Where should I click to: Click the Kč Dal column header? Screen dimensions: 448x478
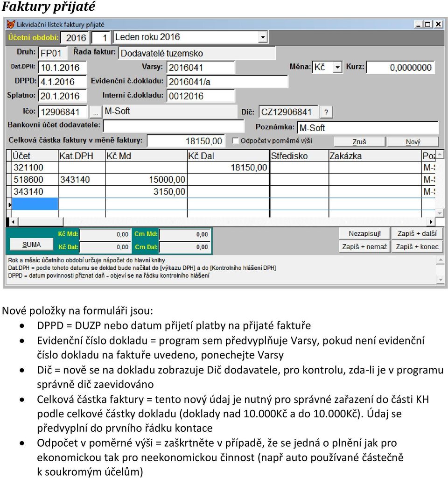[x=228, y=156]
